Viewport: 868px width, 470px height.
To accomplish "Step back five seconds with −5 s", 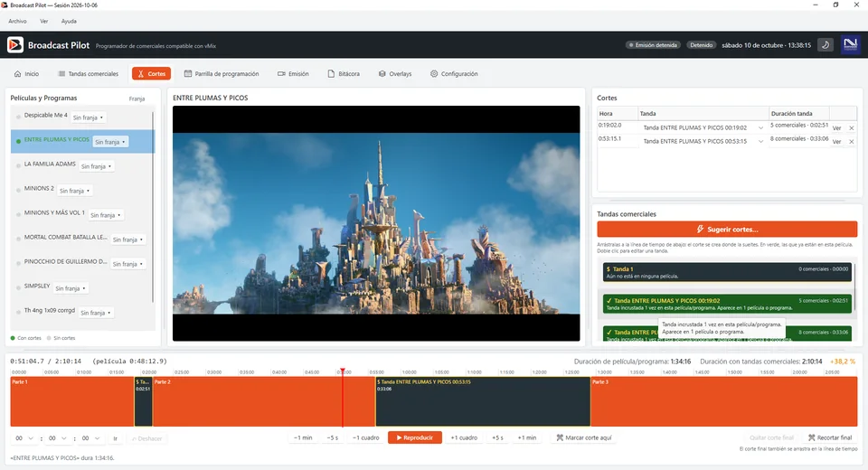I will [x=332, y=437].
